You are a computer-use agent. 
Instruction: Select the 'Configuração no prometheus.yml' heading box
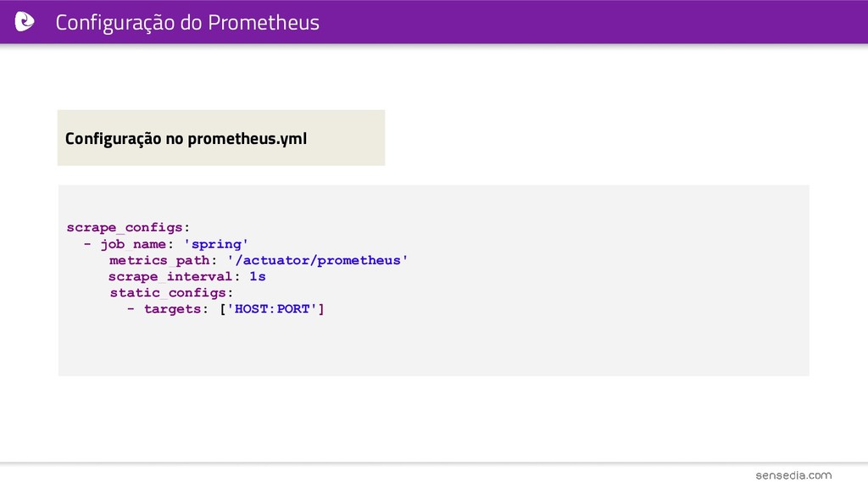[x=221, y=138]
